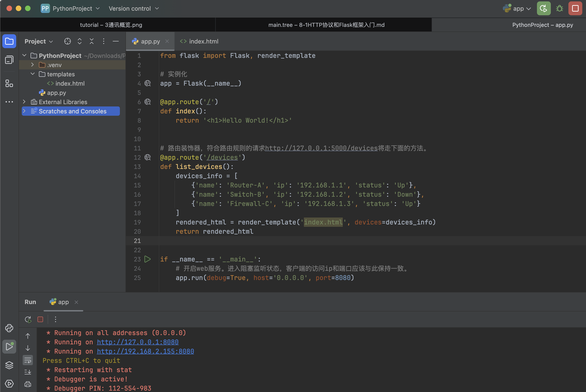Viewport: 586px width, 392px height.
Task: Click the Collapse All icon in the Project panel
Action: coord(91,41)
